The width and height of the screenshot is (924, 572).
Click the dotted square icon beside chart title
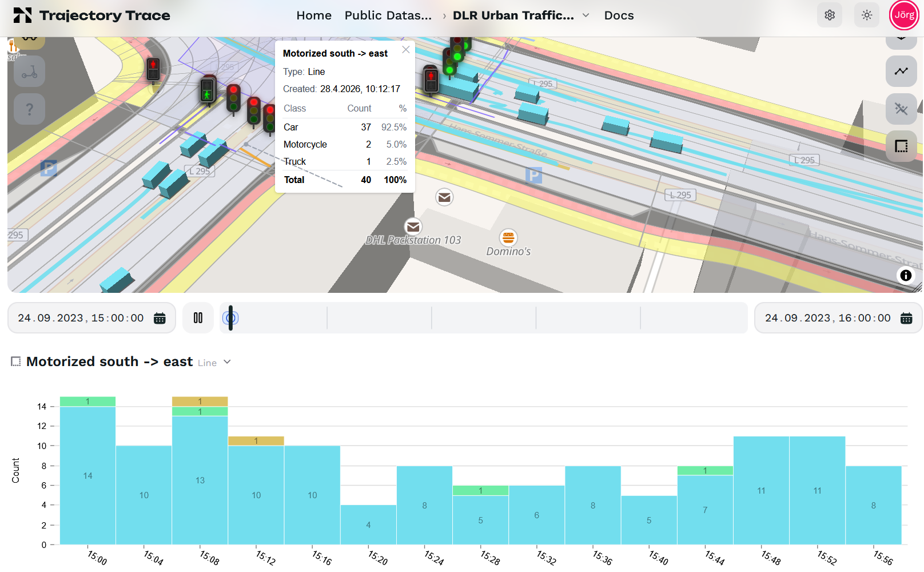16,362
